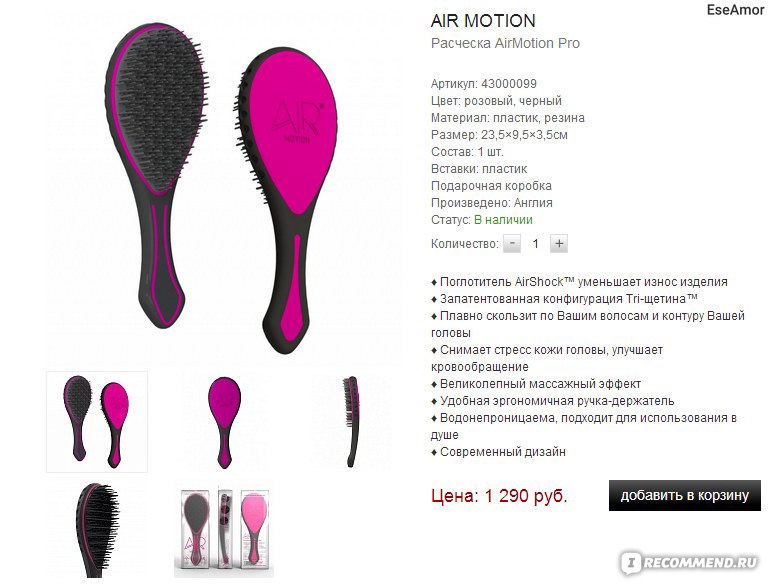Select thumbnail of brushes in gift boxes
Screen dimensions: 768x584
(224, 530)
